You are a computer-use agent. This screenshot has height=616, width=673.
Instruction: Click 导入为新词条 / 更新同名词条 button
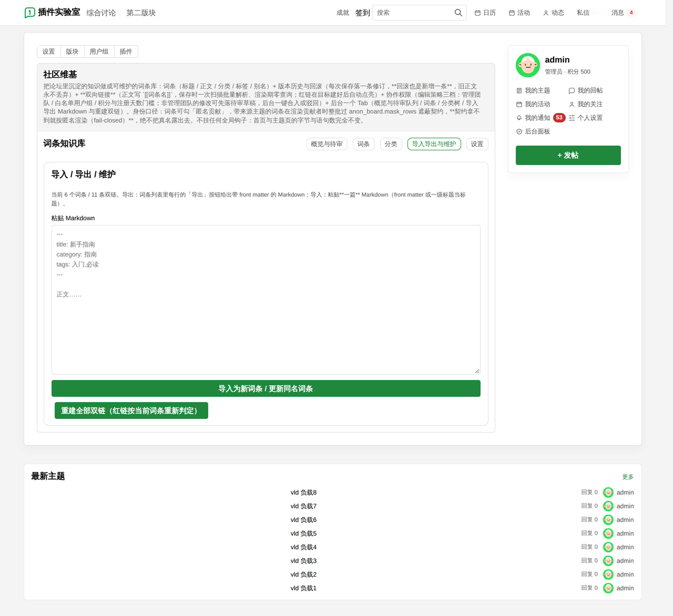266,388
